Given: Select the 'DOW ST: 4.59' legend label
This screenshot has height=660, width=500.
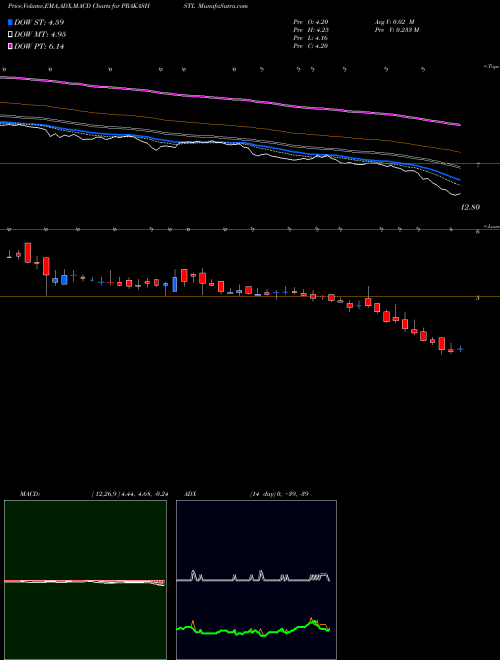Looking at the screenshot, I should (39, 22).
